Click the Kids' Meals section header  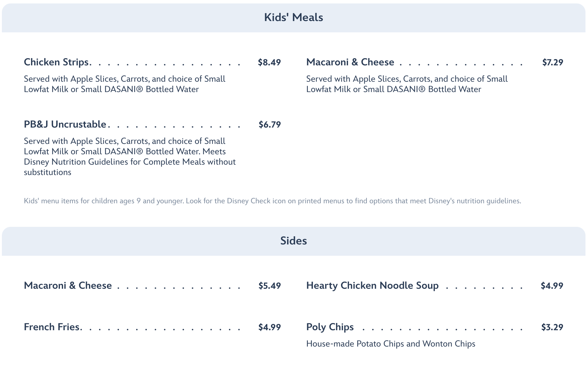pyautogui.click(x=293, y=18)
